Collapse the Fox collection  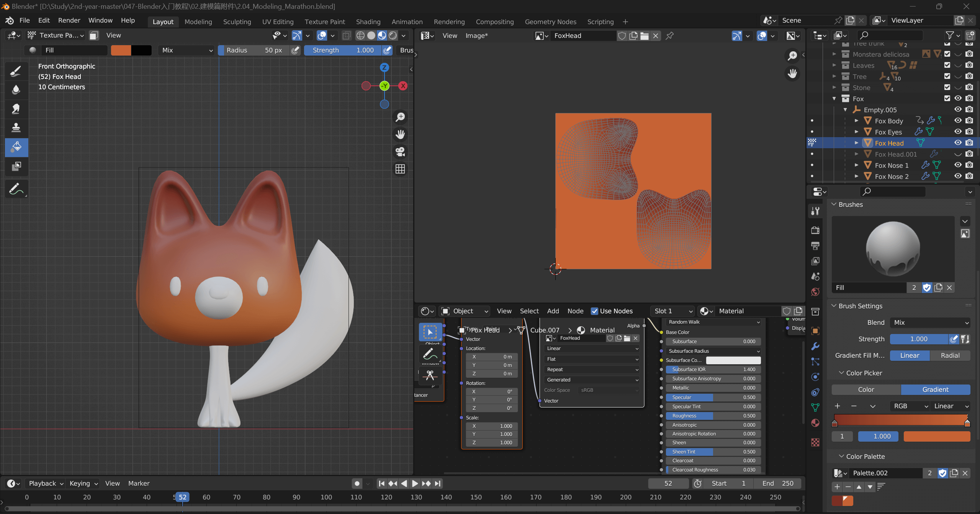(x=834, y=99)
